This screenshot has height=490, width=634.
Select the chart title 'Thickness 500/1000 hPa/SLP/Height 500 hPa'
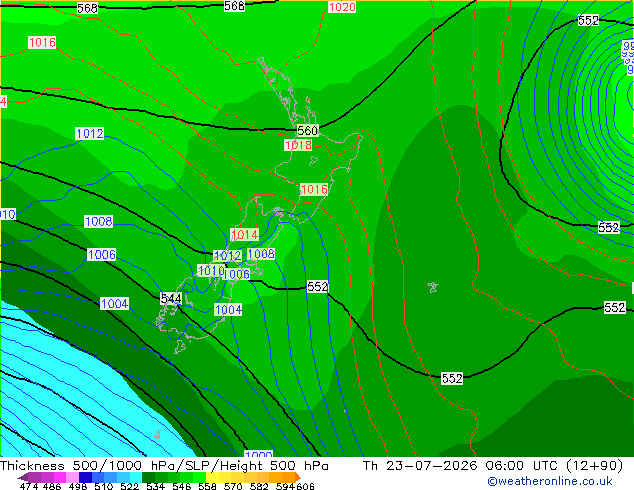tap(164, 466)
